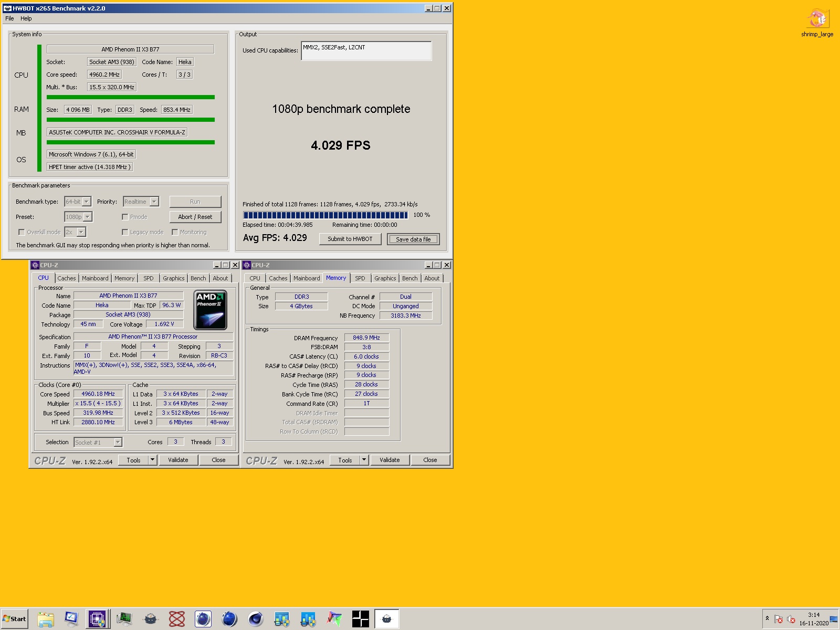Screen dimensions: 840x630
Task: Open the Cinema 4D sphere taskbar icon
Action: pyautogui.click(x=256, y=619)
